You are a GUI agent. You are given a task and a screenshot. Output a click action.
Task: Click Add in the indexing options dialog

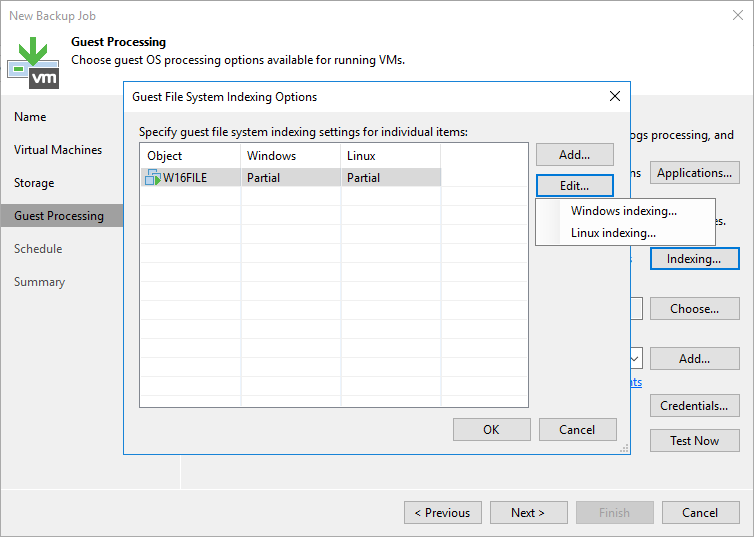[x=574, y=155]
